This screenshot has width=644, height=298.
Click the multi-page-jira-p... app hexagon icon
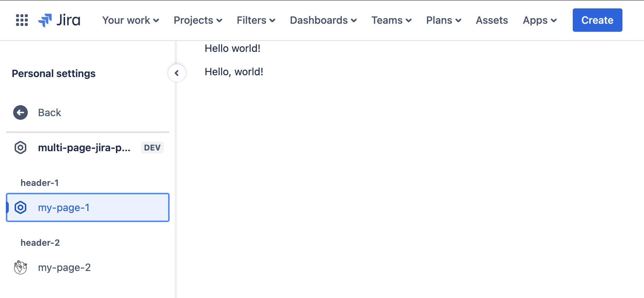pos(20,148)
